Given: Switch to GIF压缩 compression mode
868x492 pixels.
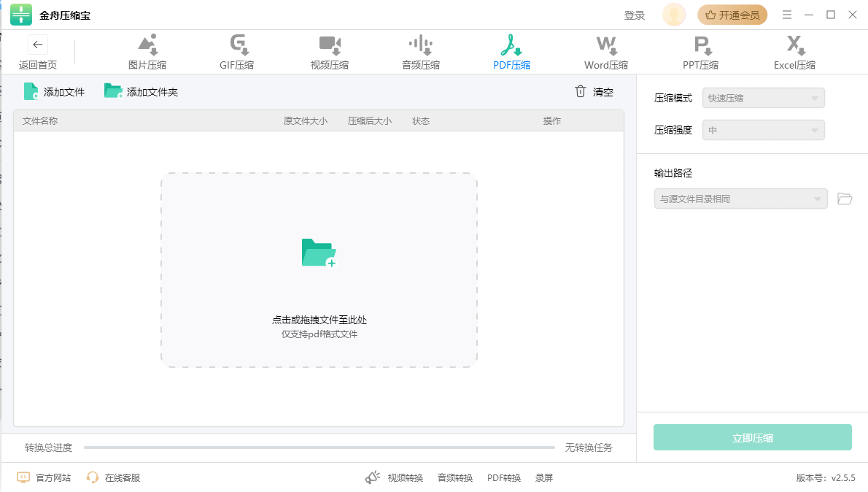Looking at the screenshot, I should pyautogui.click(x=237, y=53).
